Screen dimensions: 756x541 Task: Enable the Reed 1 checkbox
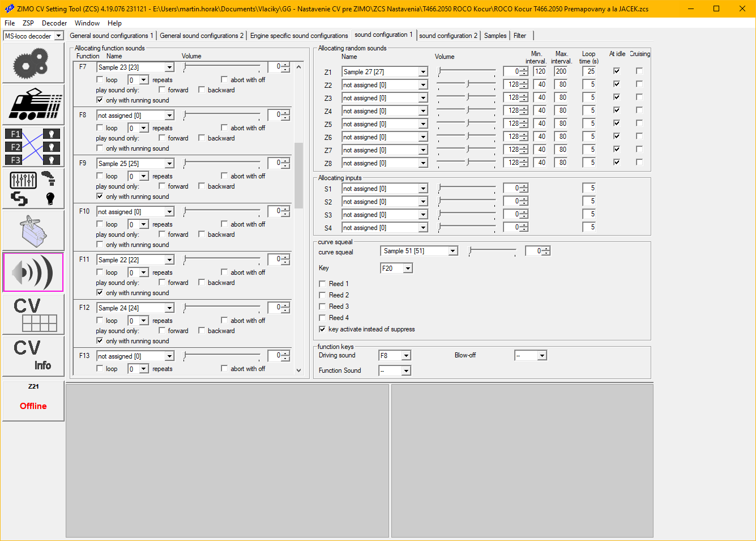(x=322, y=284)
